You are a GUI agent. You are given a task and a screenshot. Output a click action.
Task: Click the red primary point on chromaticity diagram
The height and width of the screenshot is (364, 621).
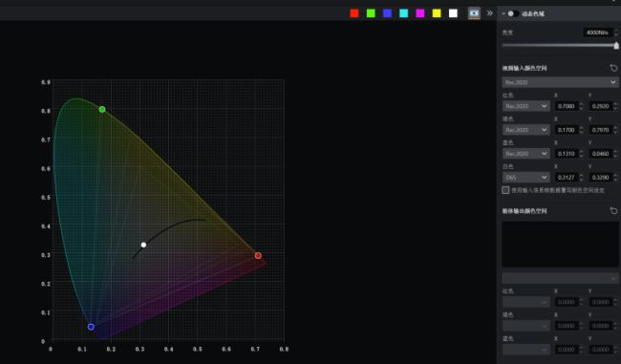click(258, 255)
